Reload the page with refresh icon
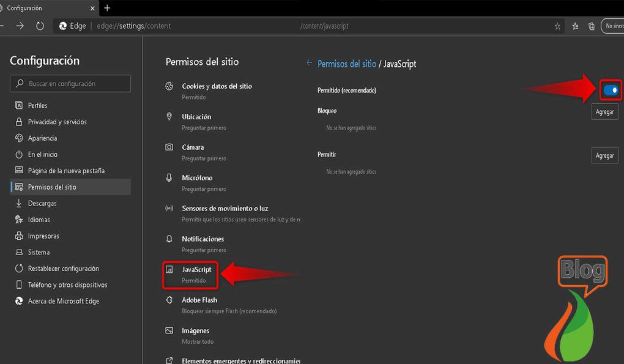624x364 pixels. (x=40, y=26)
